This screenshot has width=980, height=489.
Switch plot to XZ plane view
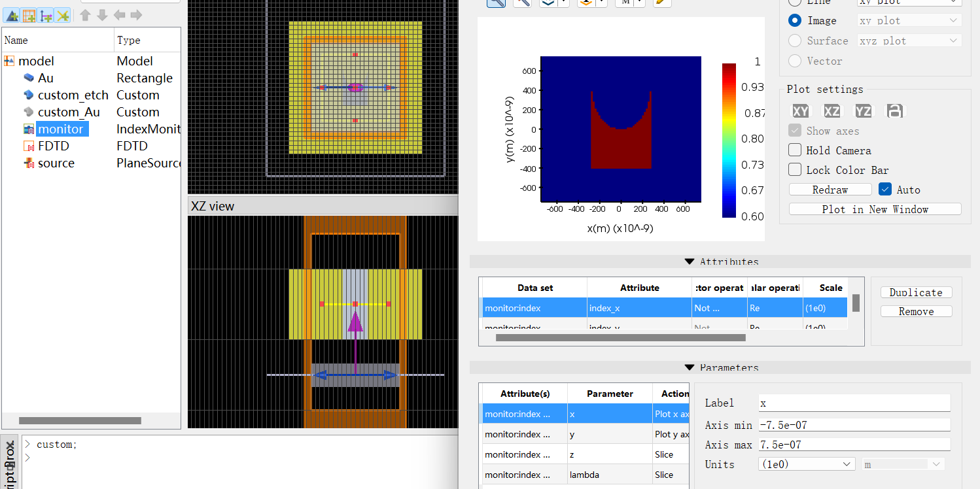click(x=831, y=110)
